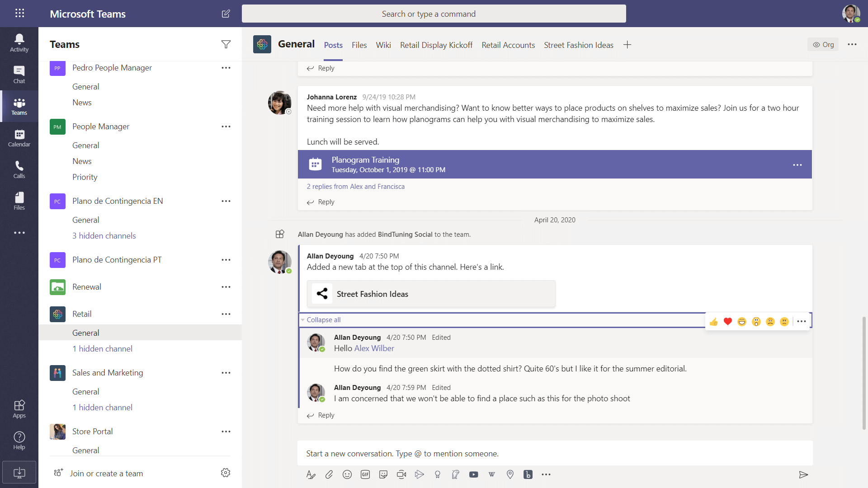Click the Org button
868x488 pixels.
point(823,45)
